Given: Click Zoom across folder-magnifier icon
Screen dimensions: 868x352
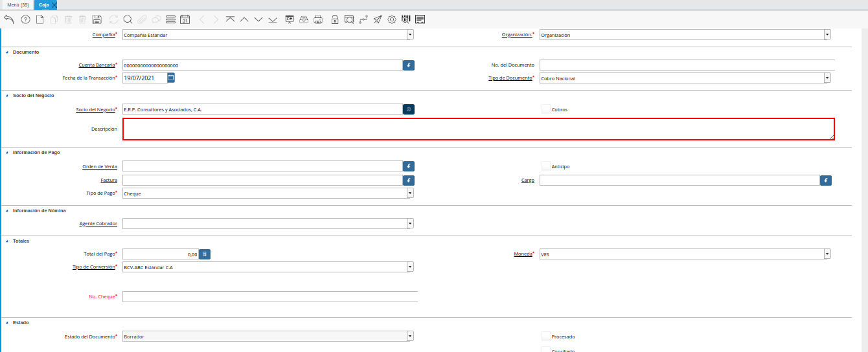Looking at the screenshot, I should 349,19.
